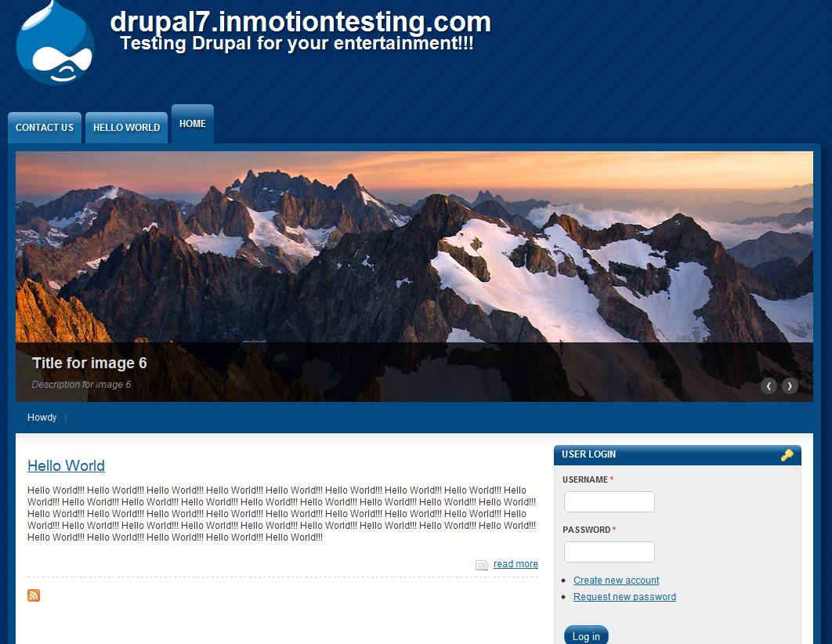This screenshot has height=644, width=832.
Task: Advance to next slideshow image arrow
Action: click(790, 385)
